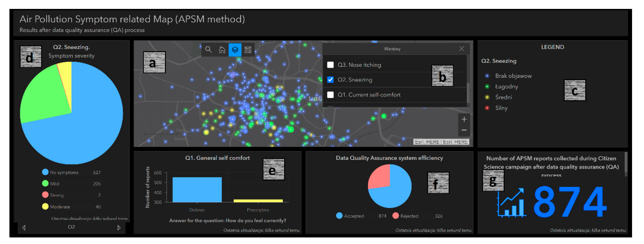
Task: Go to previous chart with left arrow
Action: click(x=24, y=228)
